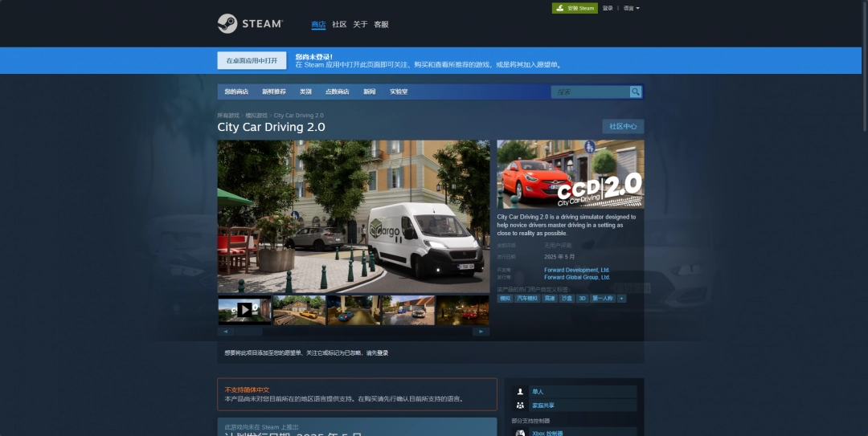868x436 pixels.
Task: Open the 语言 language dropdown
Action: 632,8
